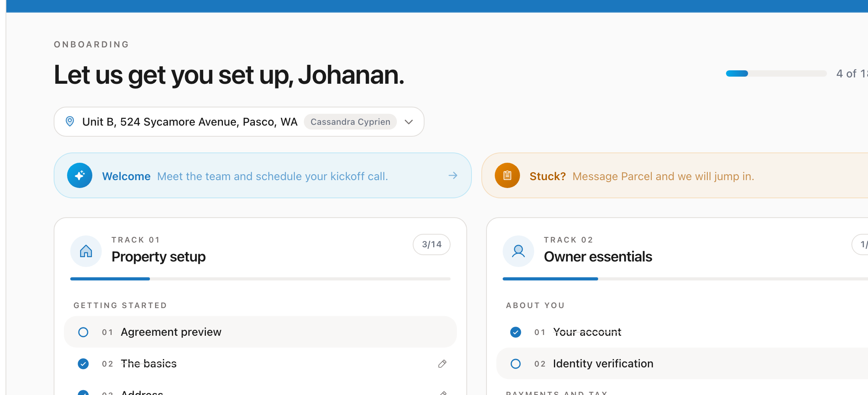The image size is (868, 395).
Task: Open the Cassandra Cyprien owner chip
Action: tap(350, 122)
